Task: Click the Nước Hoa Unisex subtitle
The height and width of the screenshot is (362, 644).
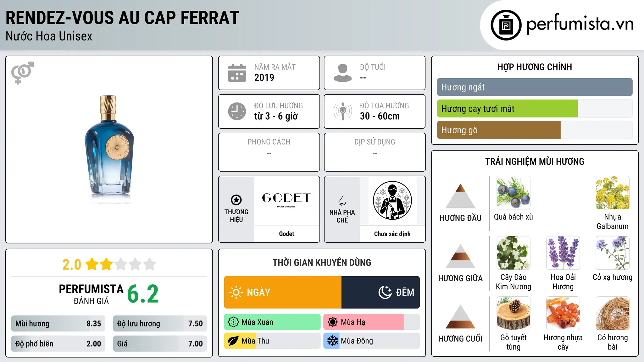Action: [x=49, y=36]
